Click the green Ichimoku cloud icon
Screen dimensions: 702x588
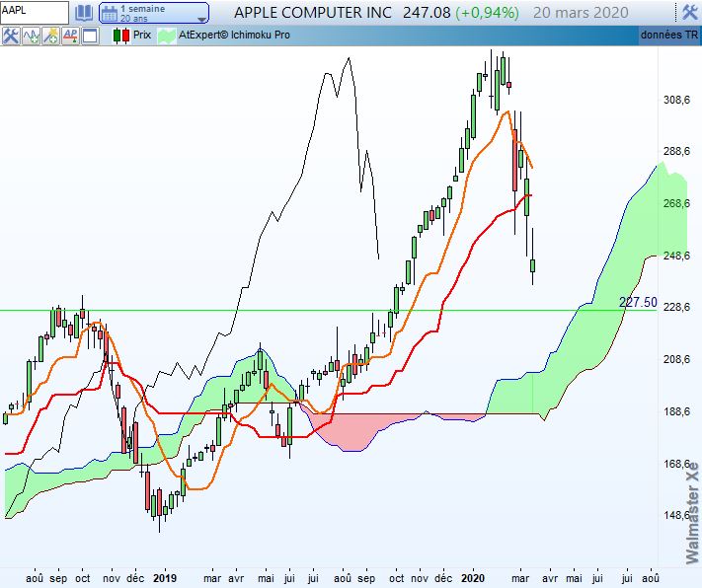pyautogui.click(x=167, y=36)
